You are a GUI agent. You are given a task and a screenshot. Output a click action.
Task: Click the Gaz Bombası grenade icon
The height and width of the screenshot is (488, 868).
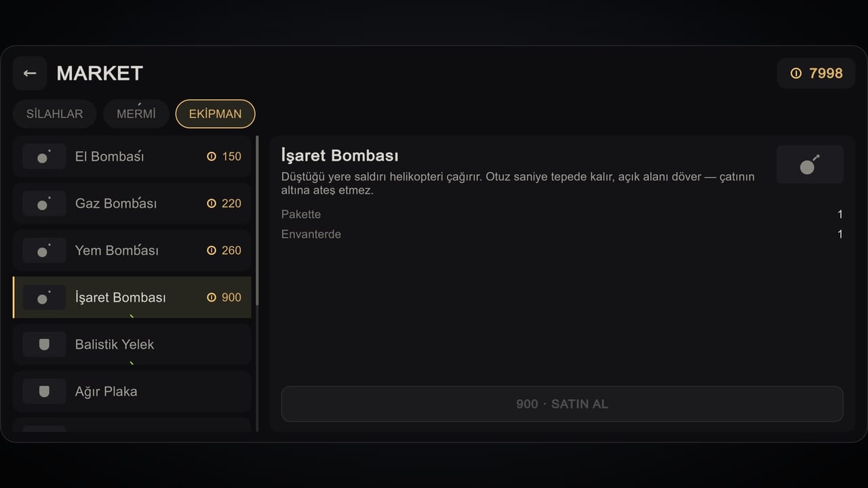[44, 203]
